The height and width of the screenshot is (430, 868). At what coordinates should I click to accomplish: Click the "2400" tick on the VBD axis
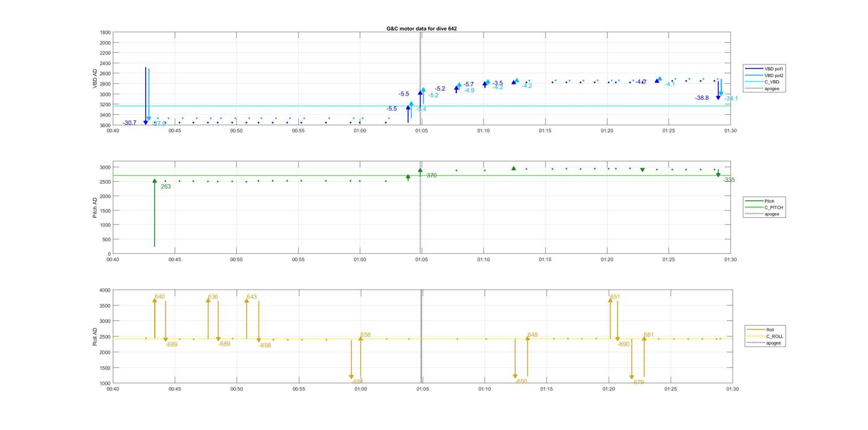105,63
